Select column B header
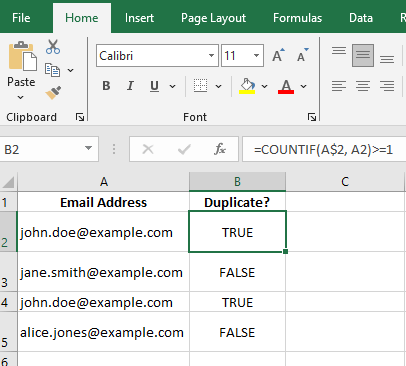The height and width of the screenshot is (366, 406). [237, 182]
